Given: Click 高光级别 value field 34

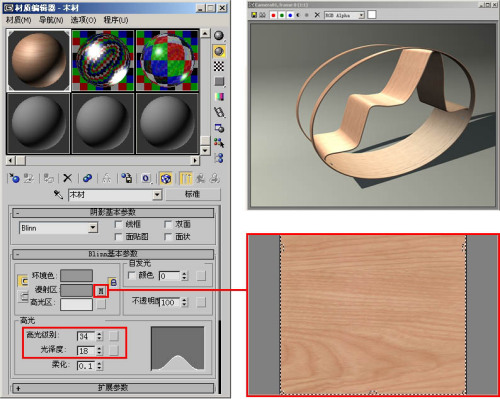Looking at the screenshot, I should (86, 336).
